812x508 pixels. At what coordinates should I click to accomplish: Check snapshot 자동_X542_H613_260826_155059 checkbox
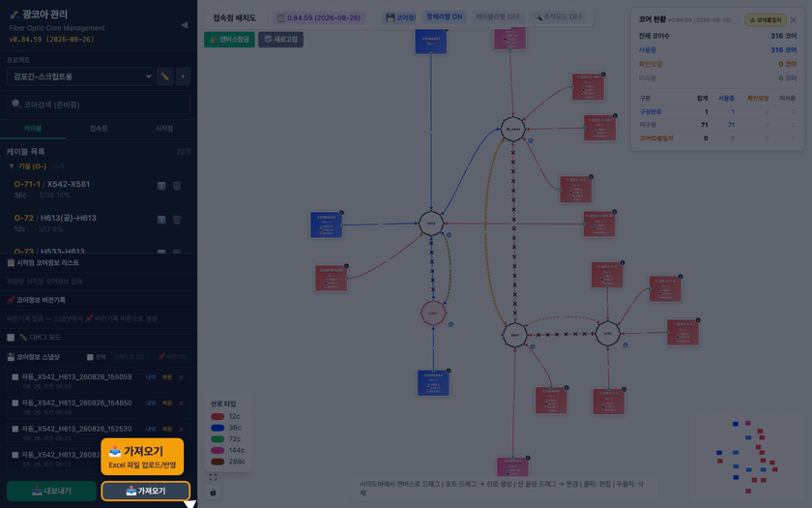[x=15, y=377]
